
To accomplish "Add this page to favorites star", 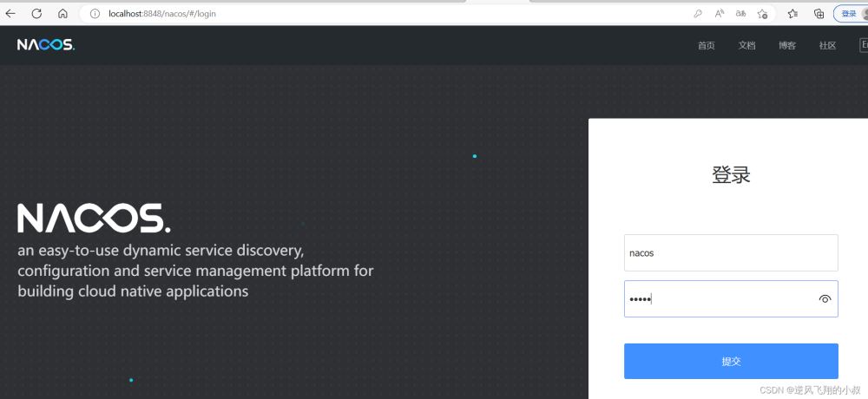I will point(762,14).
